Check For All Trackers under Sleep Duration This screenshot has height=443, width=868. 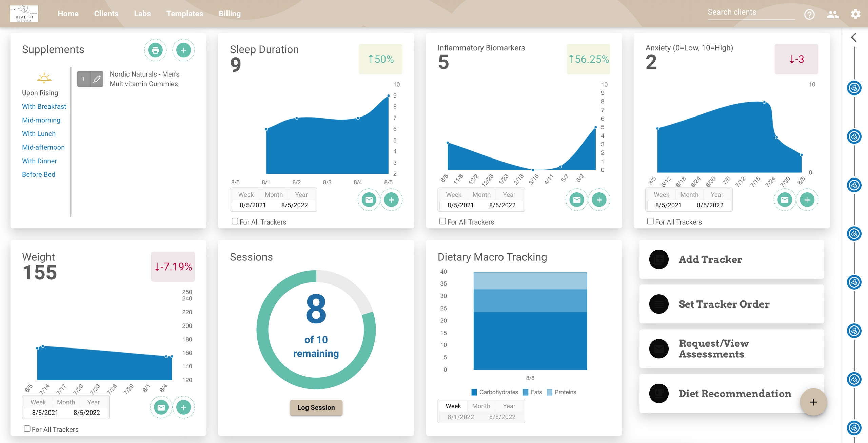[235, 221]
